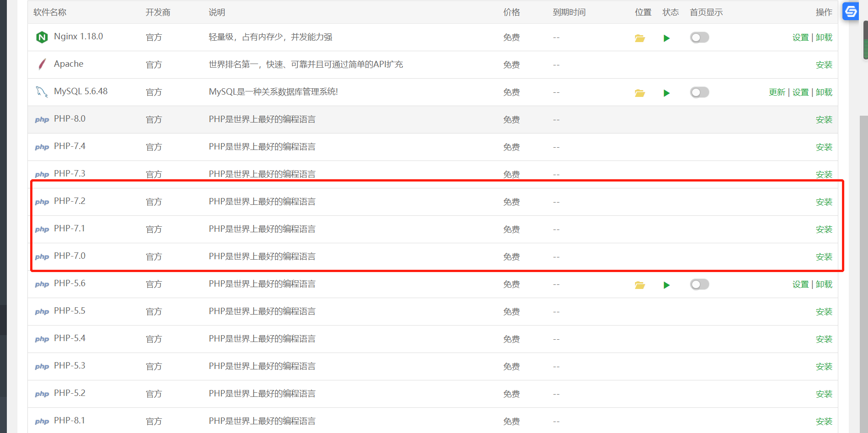Click the php logo beside PHP-7.0
Screen dimensions: 868x433
[x=42, y=257]
